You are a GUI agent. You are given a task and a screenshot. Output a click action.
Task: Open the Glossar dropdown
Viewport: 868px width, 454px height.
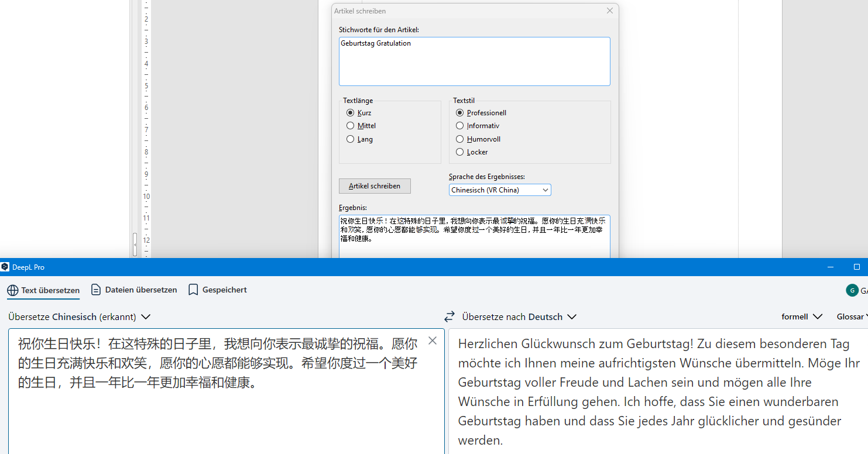tap(852, 317)
